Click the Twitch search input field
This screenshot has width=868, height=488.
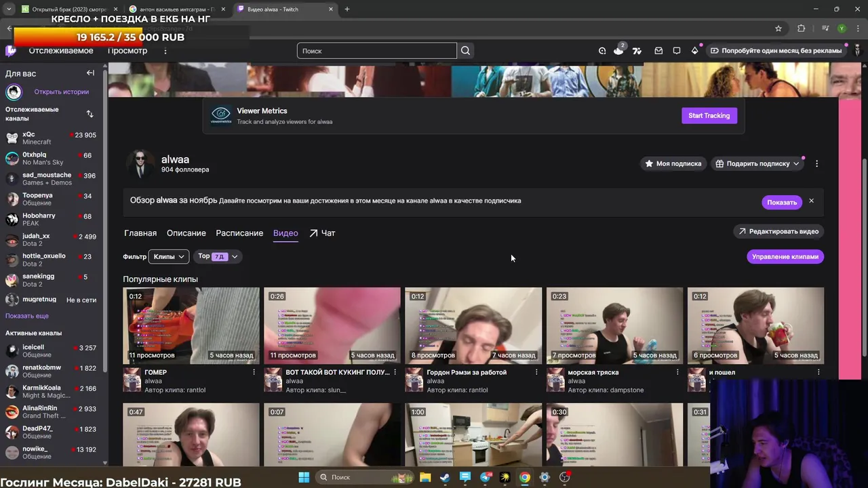pos(377,51)
